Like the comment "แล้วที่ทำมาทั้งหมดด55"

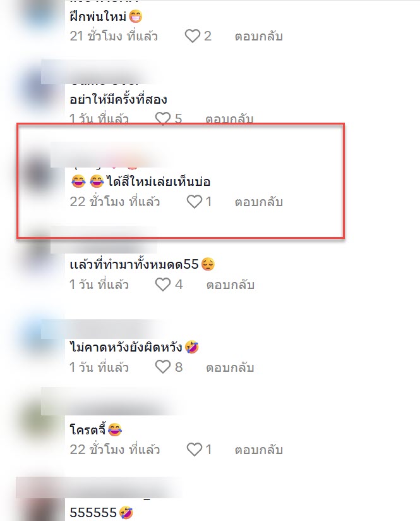163,285
